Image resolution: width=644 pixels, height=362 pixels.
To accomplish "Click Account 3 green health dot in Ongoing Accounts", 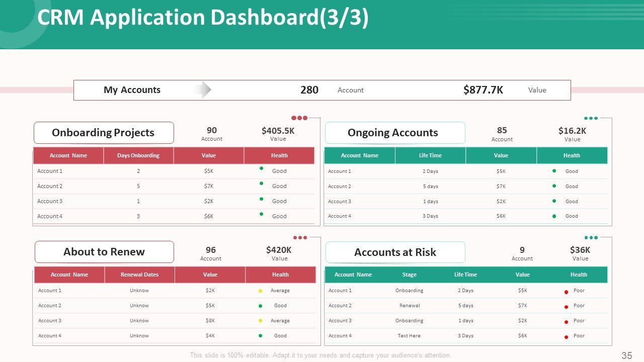I will (x=554, y=201).
